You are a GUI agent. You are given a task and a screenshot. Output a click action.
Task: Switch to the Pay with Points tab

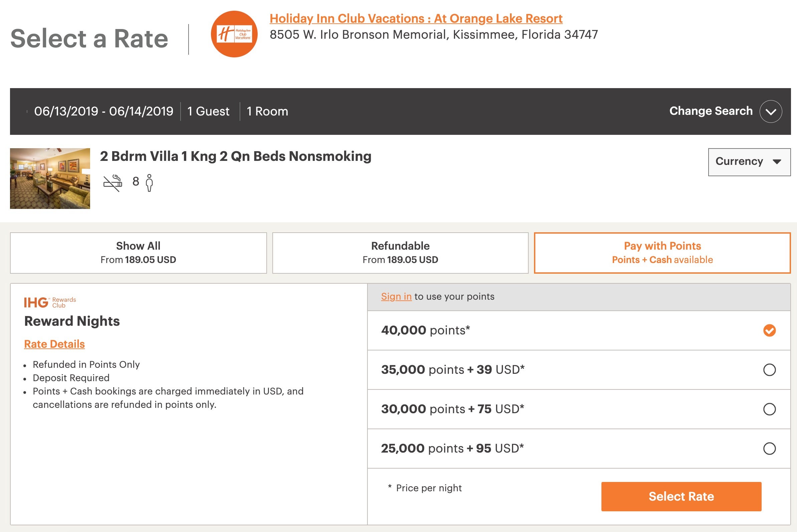pyautogui.click(x=662, y=253)
